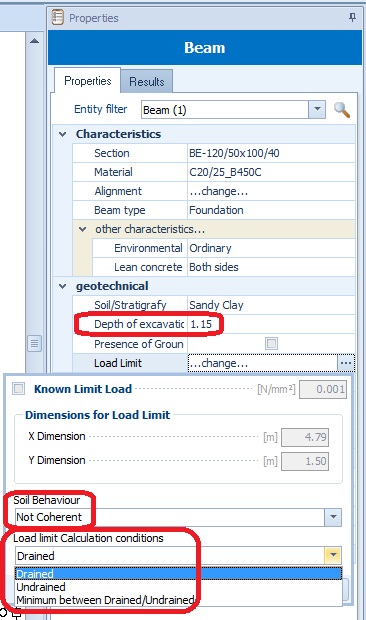Click the lines grip icon on the left scrollbar

(34, 343)
